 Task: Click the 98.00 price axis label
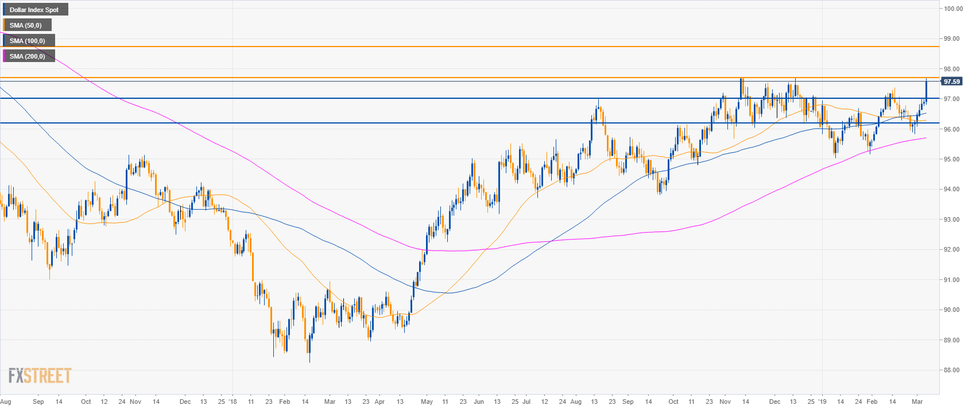tap(953, 69)
